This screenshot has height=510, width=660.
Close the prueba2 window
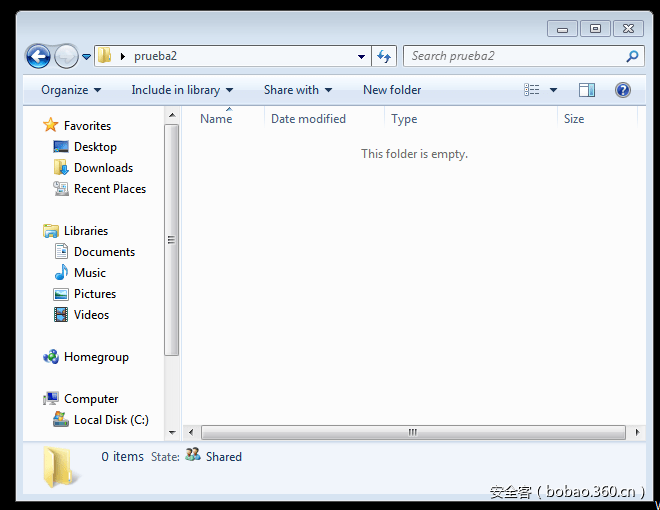click(x=628, y=29)
